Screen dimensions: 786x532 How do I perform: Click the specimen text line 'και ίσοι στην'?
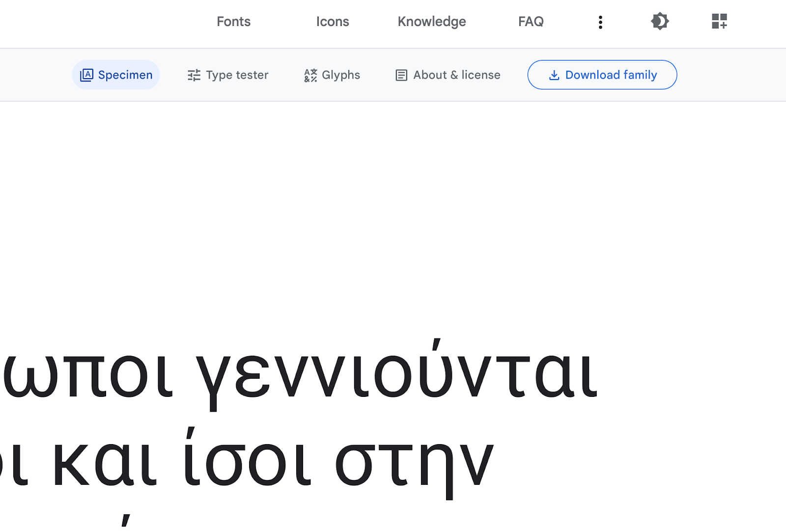247,463
